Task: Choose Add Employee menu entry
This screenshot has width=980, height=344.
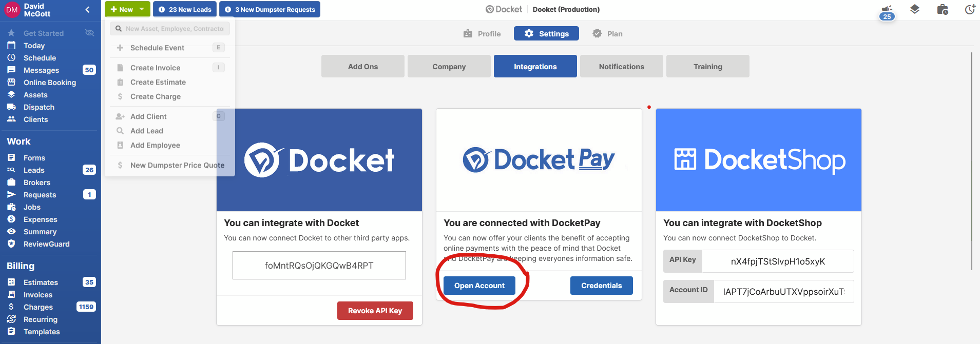Action: 170,145
